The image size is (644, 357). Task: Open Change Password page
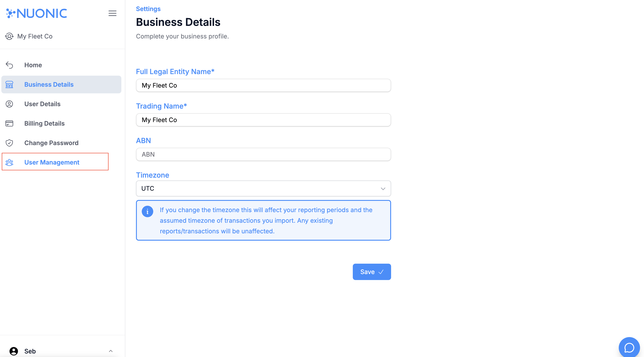point(61,143)
